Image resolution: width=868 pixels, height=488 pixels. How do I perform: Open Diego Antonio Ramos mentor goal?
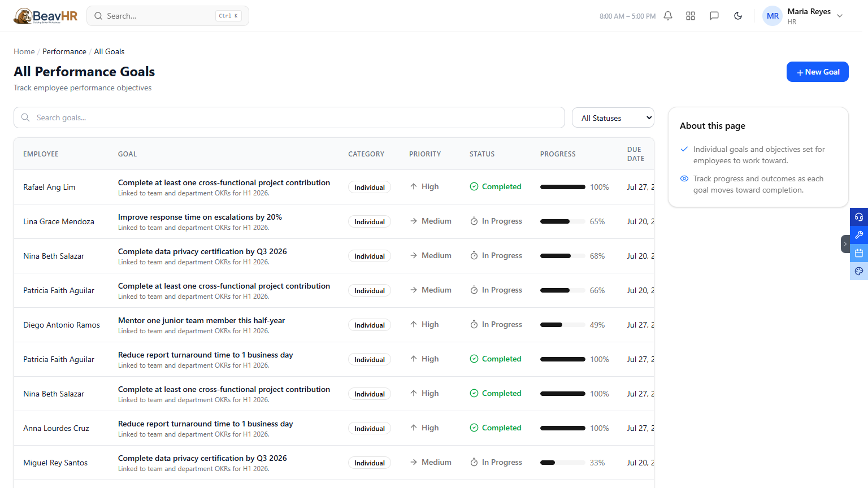click(201, 320)
